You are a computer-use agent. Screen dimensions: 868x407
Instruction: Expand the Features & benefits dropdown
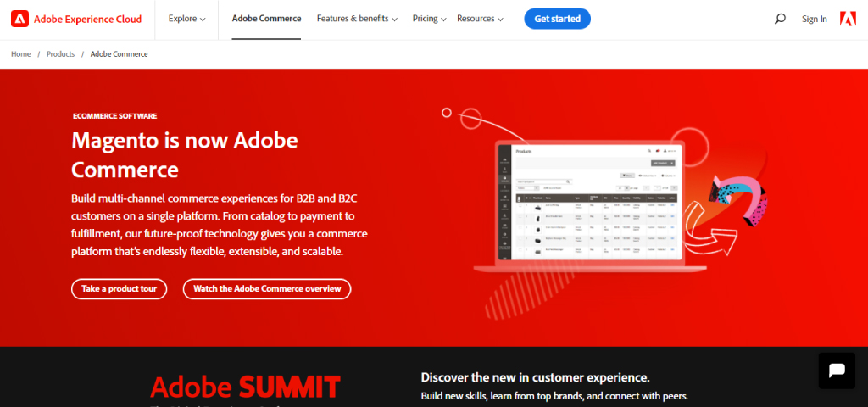pyautogui.click(x=357, y=19)
